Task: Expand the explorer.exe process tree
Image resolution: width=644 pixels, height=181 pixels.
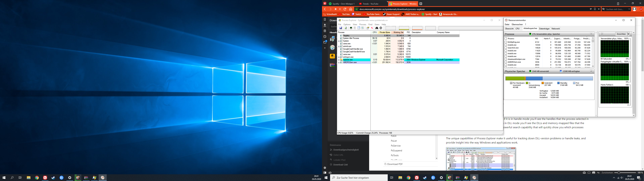Action: [x=339, y=60]
